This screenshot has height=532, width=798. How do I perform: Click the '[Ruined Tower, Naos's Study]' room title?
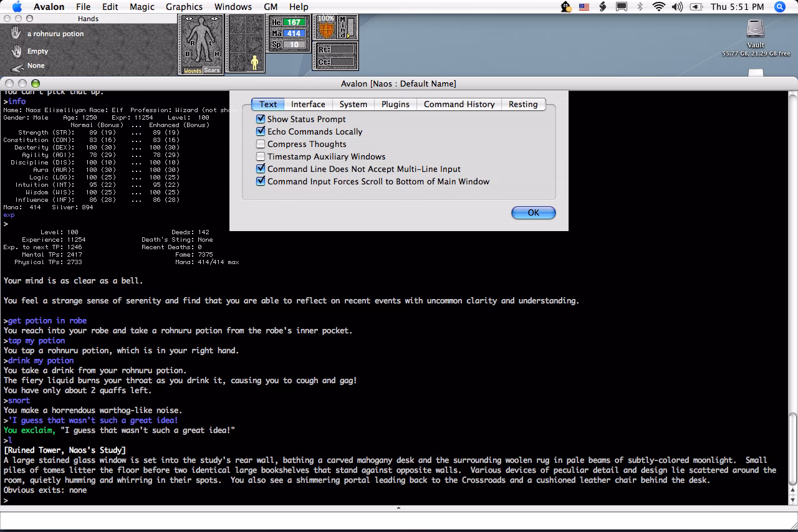click(65, 450)
